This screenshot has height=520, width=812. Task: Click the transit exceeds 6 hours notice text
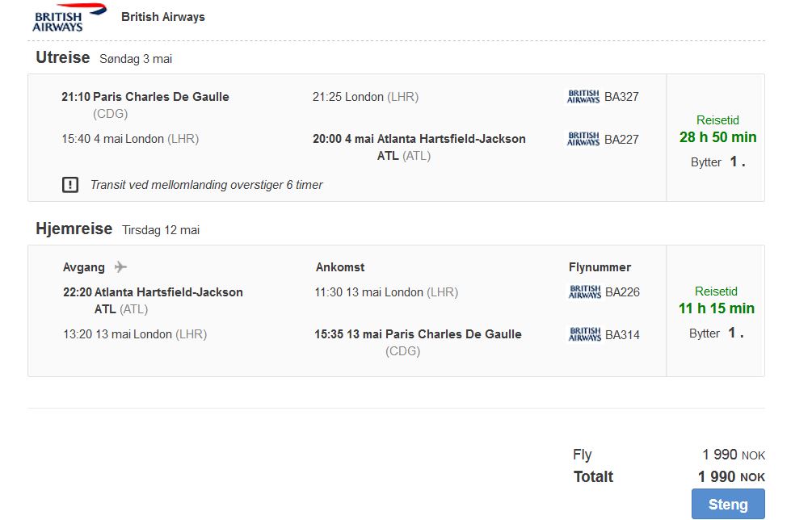click(x=206, y=185)
